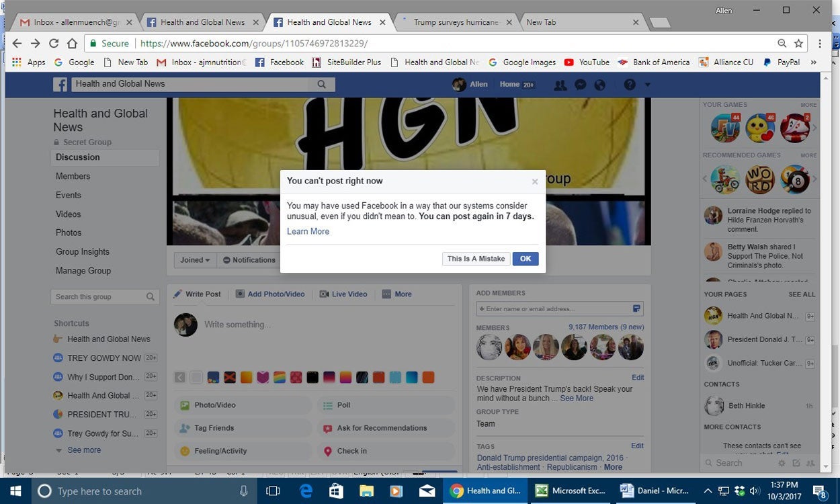Viewport: 840px width, 504px height.
Task: Go to Facebook Home in header
Action: pyautogui.click(x=509, y=84)
